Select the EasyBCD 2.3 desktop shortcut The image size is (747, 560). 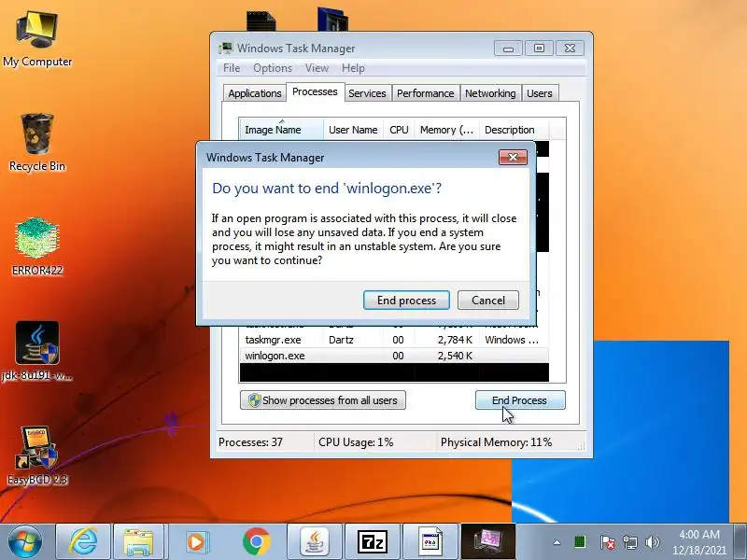[x=37, y=455]
